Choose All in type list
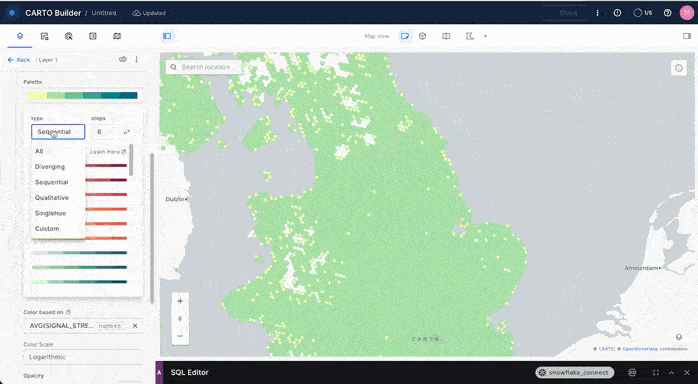The height and width of the screenshot is (384, 698). [39, 151]
